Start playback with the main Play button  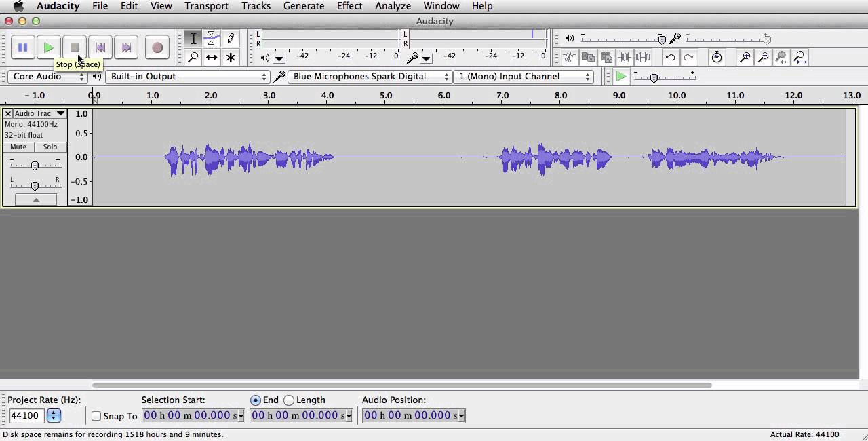point(49,47)
